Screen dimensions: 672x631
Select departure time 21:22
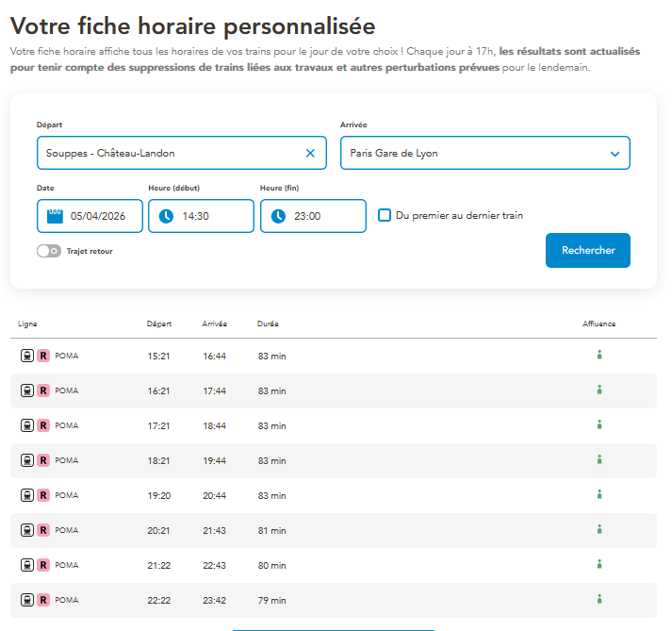click(159, 565)
